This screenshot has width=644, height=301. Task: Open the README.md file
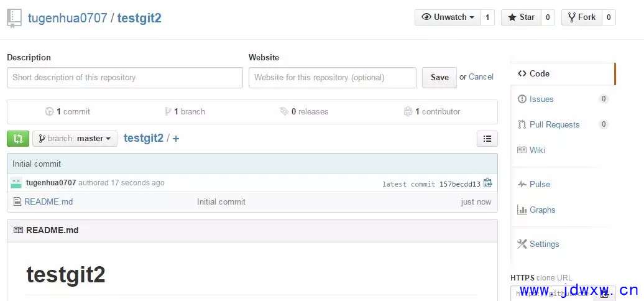(48, 202)
